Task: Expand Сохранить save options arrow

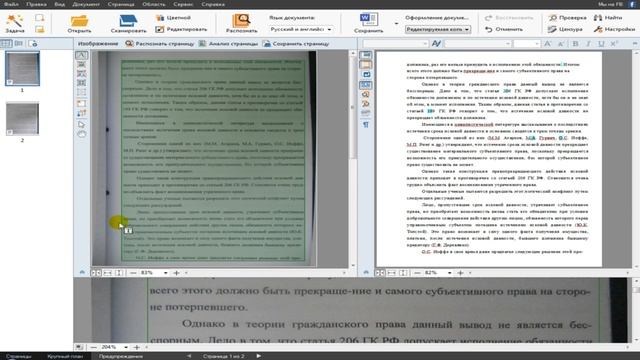Action: coord(396,24)
